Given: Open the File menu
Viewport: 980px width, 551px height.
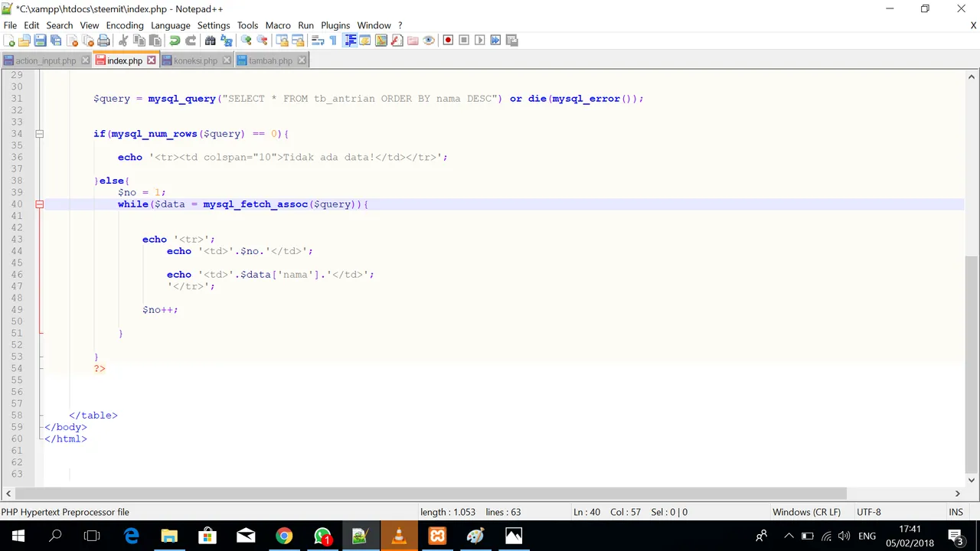Looking at the screenshot, I should pyautogui.click(x=10, y=25).
